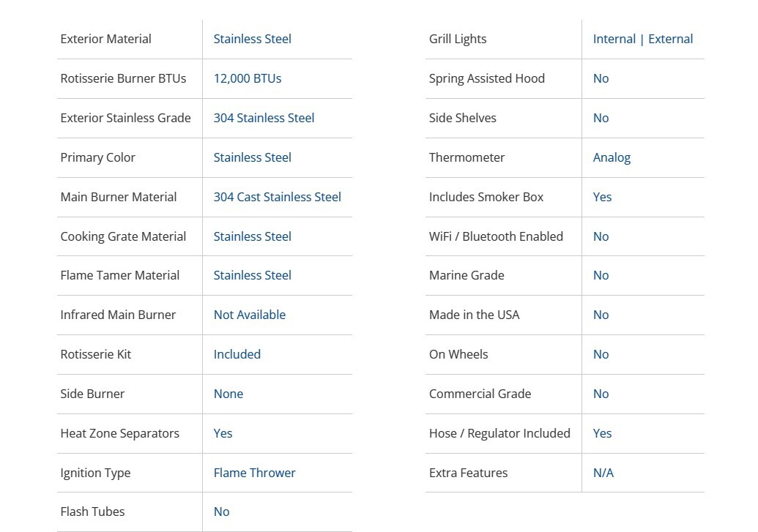Screen dimensions: 758x532
Task: Select the Analog thermometer link
Action: point(612,157)
